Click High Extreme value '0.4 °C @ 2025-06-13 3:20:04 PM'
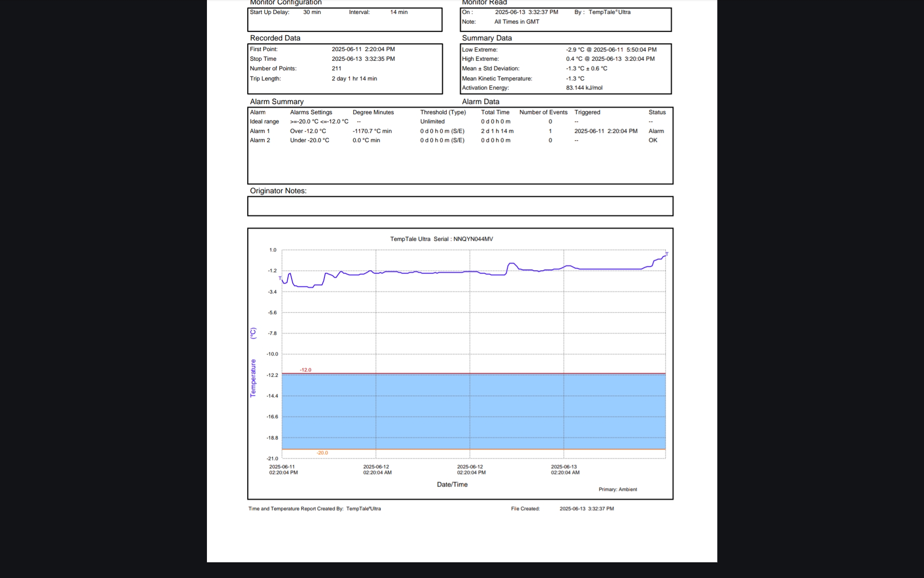The image size is (924, 578). click(x=610, y=59)
